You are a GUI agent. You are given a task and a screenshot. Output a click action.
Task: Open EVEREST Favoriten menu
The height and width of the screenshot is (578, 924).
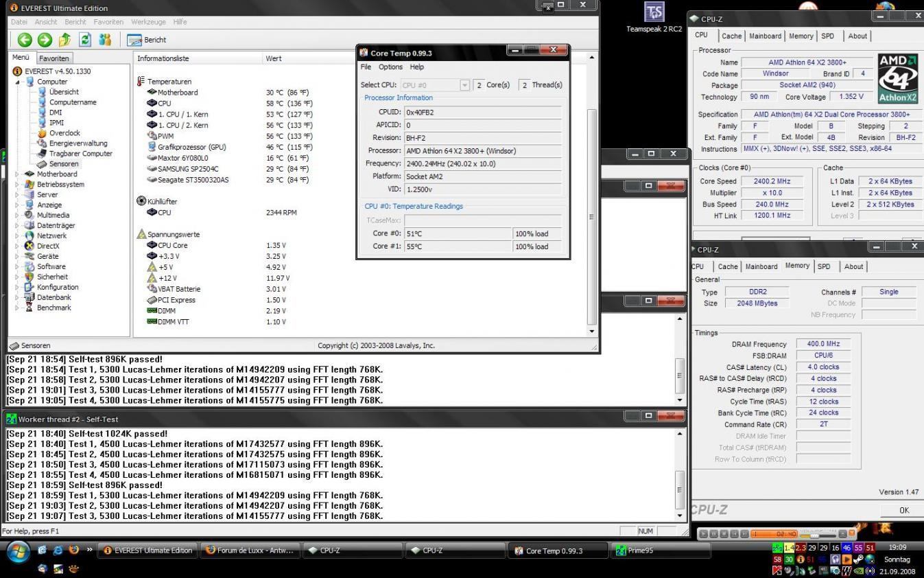click(108, 22)
